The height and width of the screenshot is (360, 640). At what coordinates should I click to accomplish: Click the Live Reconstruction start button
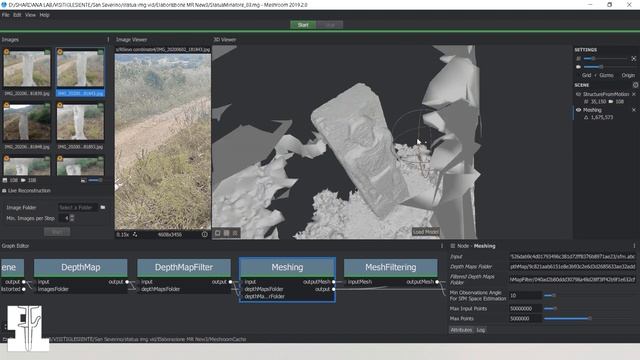tap(57, 232)
